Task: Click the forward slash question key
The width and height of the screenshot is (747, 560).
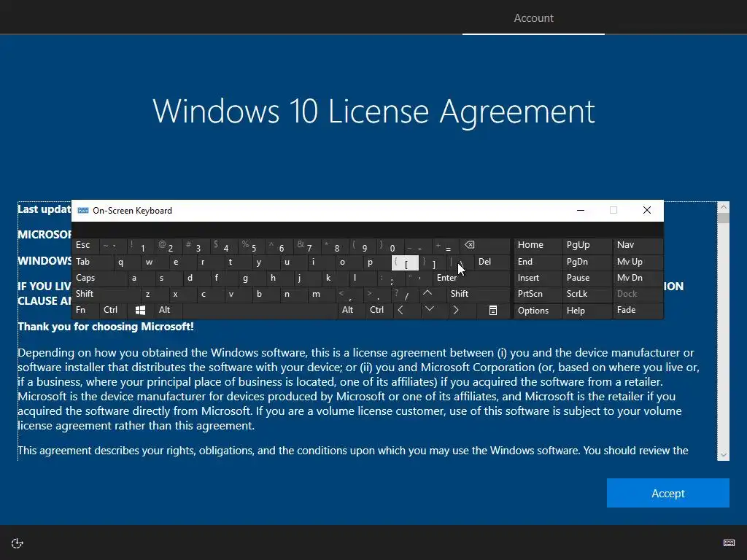Action: pyautogui.click(x=406, y=294)
